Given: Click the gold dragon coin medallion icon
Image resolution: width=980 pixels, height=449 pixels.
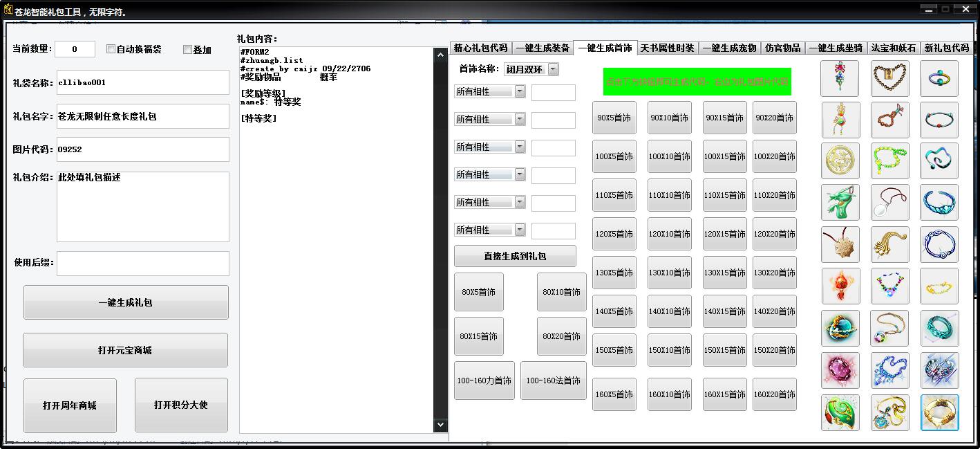Looking at the screenshot, I should pyautogui.click(x=840, y=161).
